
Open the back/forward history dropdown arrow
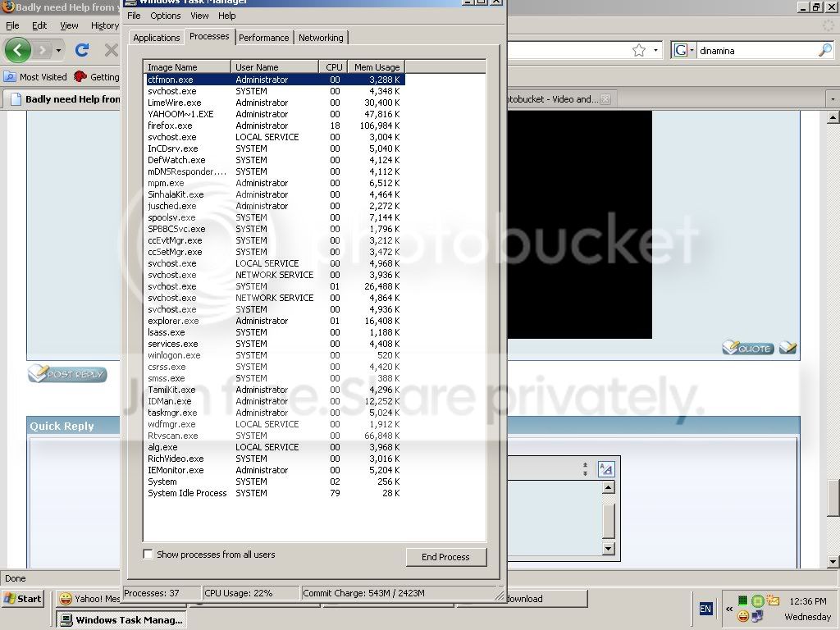[x=58, y=51]
